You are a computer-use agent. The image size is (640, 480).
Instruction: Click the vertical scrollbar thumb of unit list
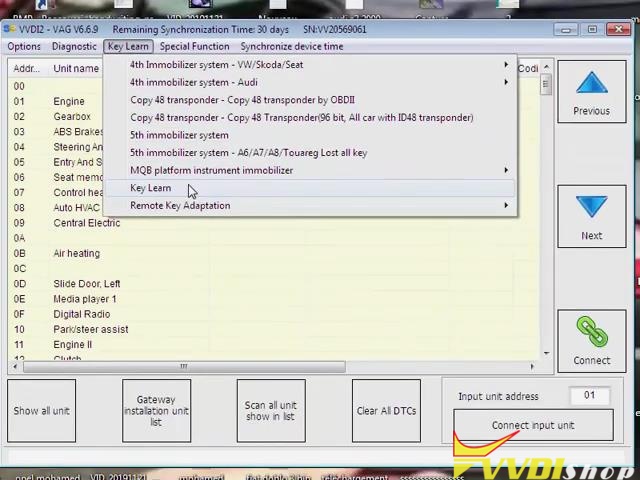[547, 84]
